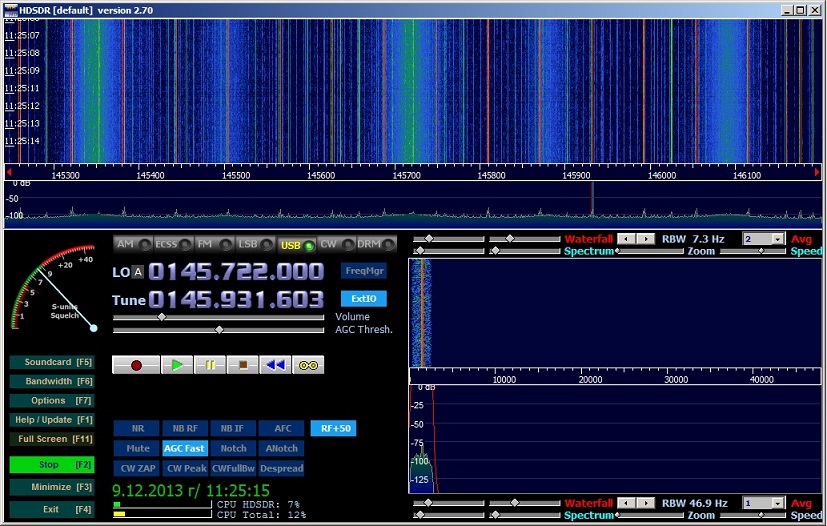Open the FreqMgr frequency manager
This screenshot has width=827, height=526.
point(363,271)
